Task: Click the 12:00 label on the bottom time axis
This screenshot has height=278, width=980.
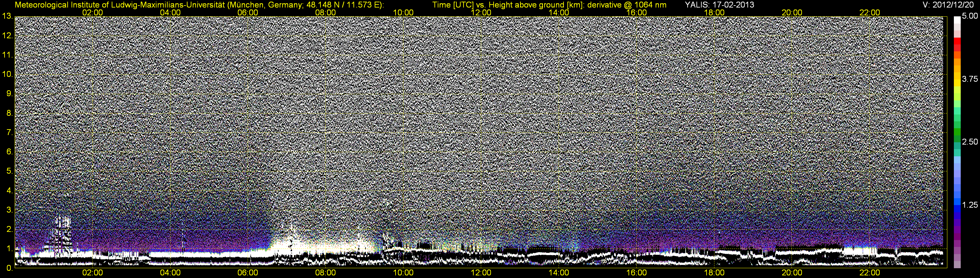Action: point(481,273)
